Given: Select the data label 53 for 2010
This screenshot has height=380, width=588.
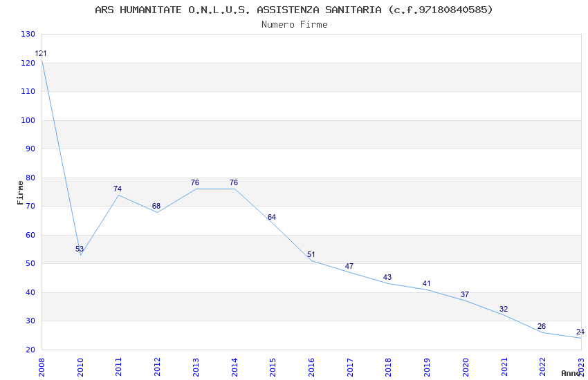Looking at the screenshot, I should pyautogui.click(x=80, y=249).
